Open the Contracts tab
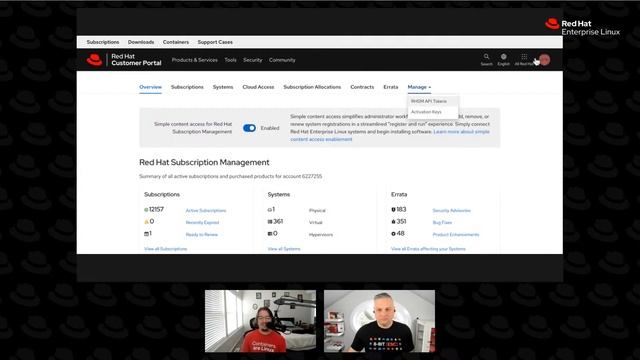Screen dimensions: 640x360 362,87
